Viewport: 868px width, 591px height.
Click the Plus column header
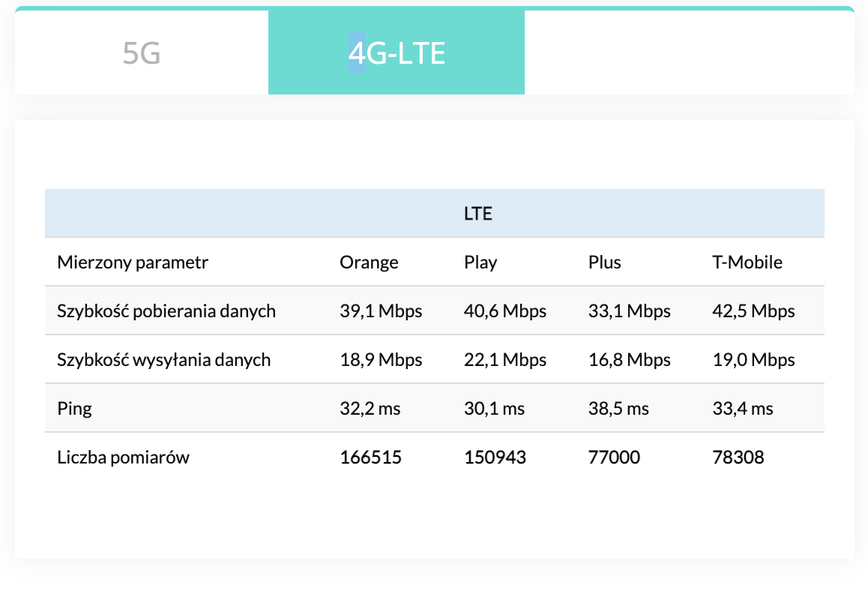pos(604,262)
